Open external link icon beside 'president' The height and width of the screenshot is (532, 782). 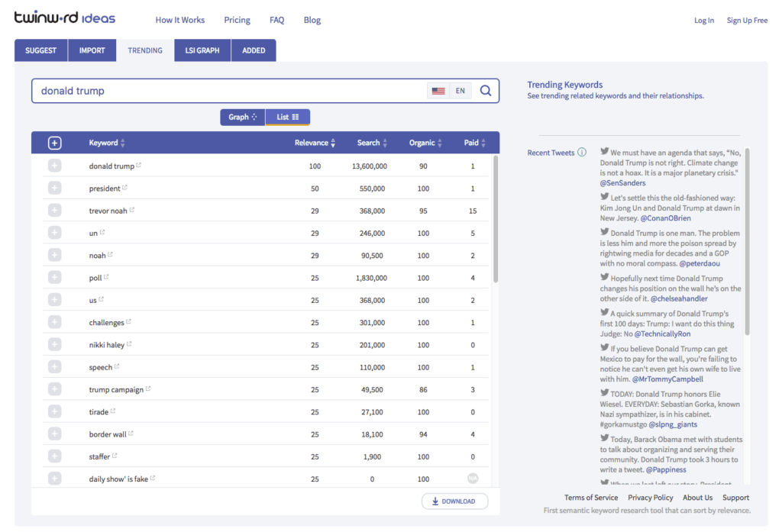point(124,187)
